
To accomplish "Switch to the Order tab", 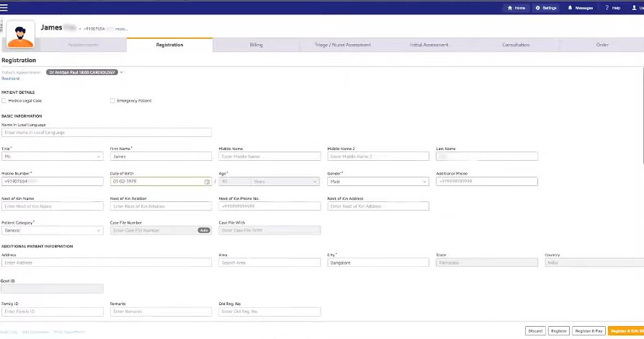I will 602,45.
